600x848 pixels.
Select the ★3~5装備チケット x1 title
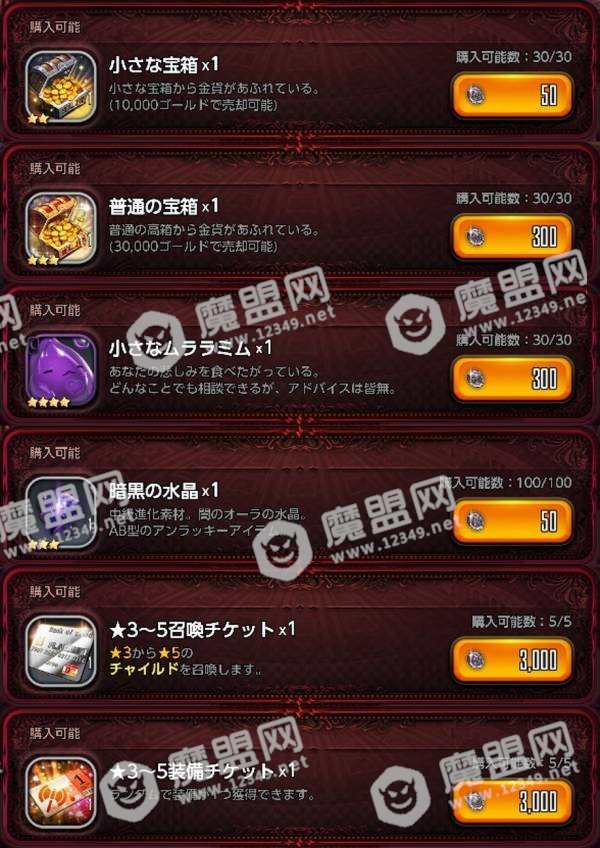pyautogui.click(x=203, y=770)
